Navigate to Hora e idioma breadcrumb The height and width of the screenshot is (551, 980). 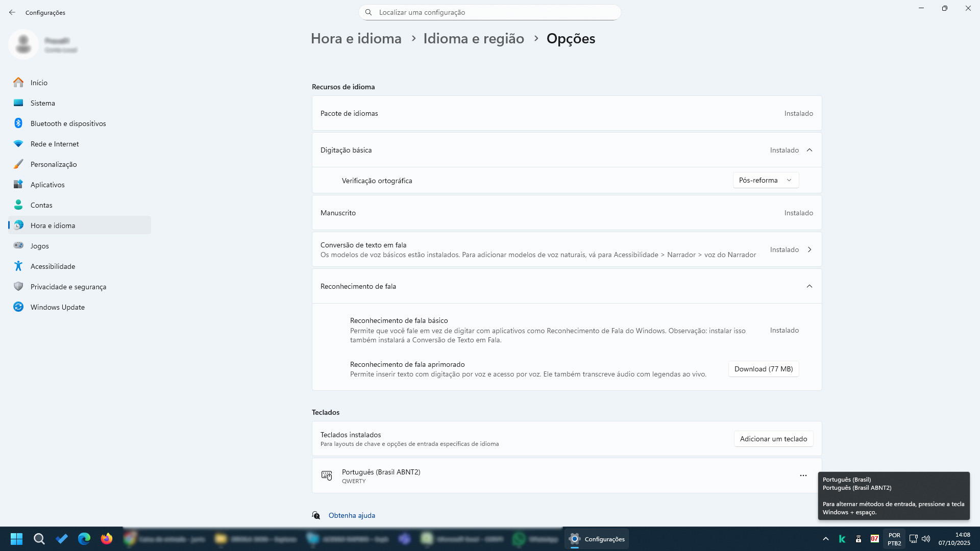coord(356,39)
